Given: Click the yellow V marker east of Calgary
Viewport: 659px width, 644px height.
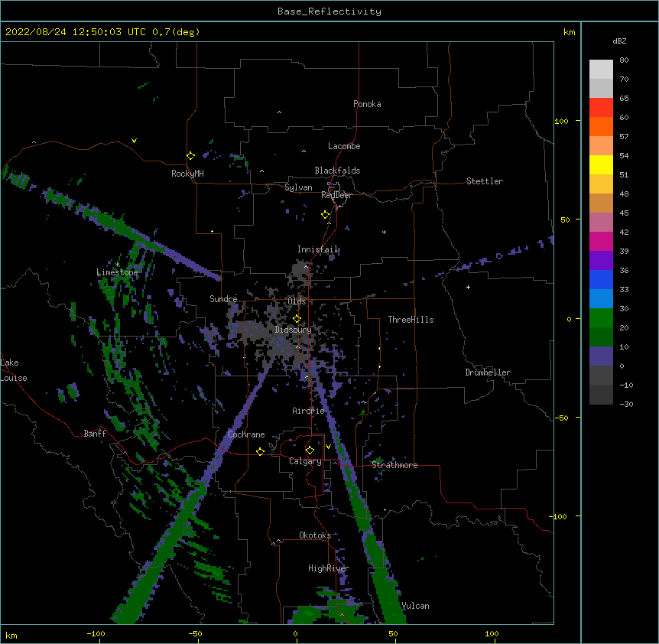Looking at the screenshot, I should pyautogui.click(x=328, y=447).
